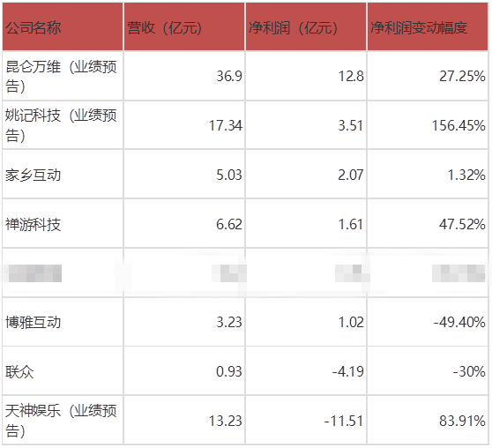Click the 公司名称 column header
This screenshot has height=448, width=492.
click(63, 27)
